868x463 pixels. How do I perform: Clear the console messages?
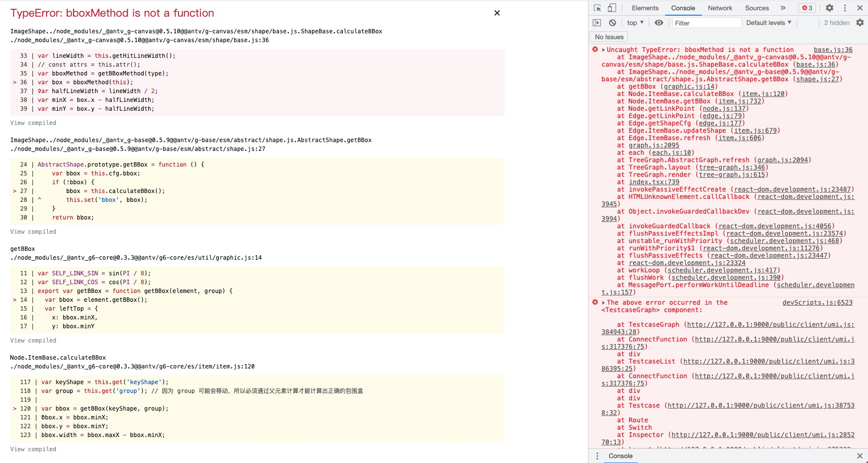click(x=612, y=22)
